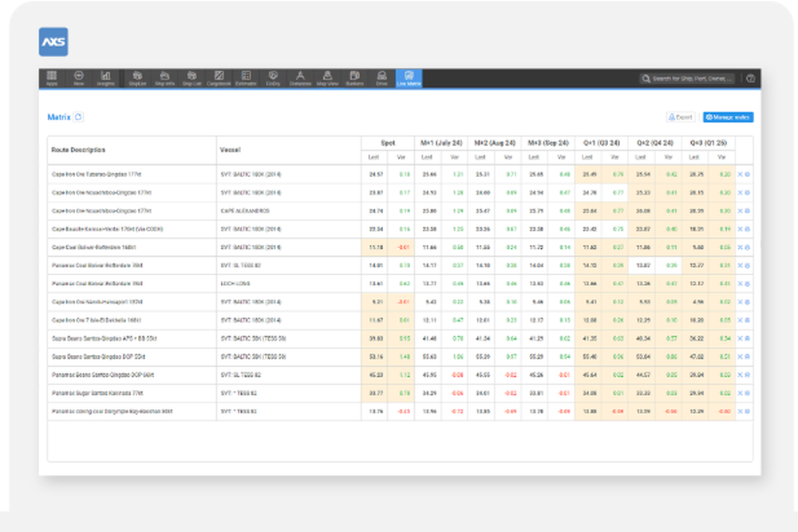Open settings for the Panamax Beans Santos-Qingdao row
The height and width of the screenshot is (532, 798).
748,376
